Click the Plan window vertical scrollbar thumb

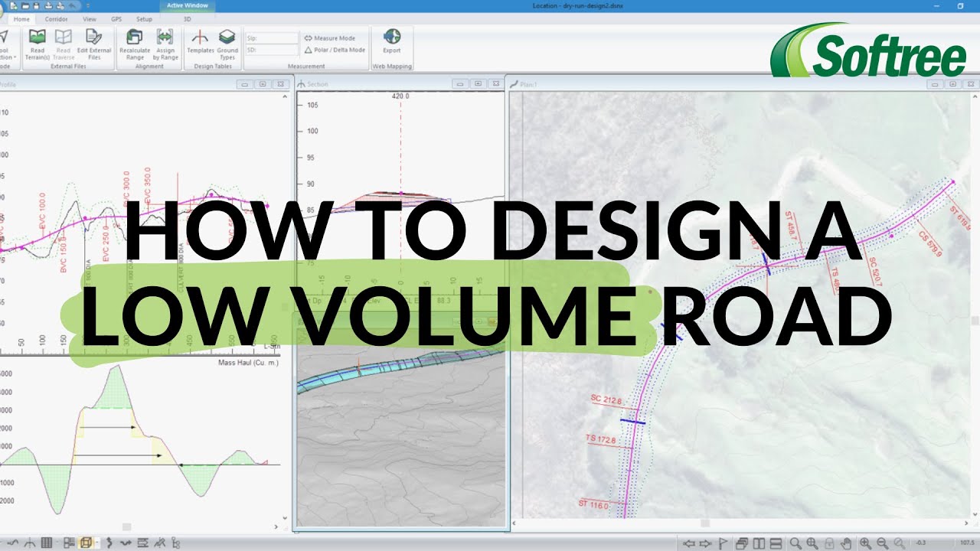[x=975, y=321]
